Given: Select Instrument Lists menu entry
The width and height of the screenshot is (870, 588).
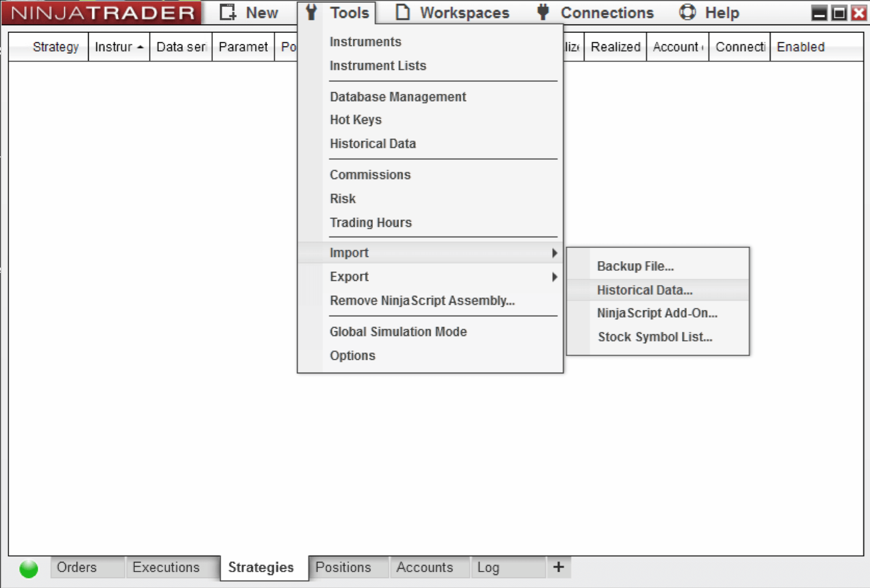Looking at the screenshot, I should pyautogui.click(x=377, y=66).
